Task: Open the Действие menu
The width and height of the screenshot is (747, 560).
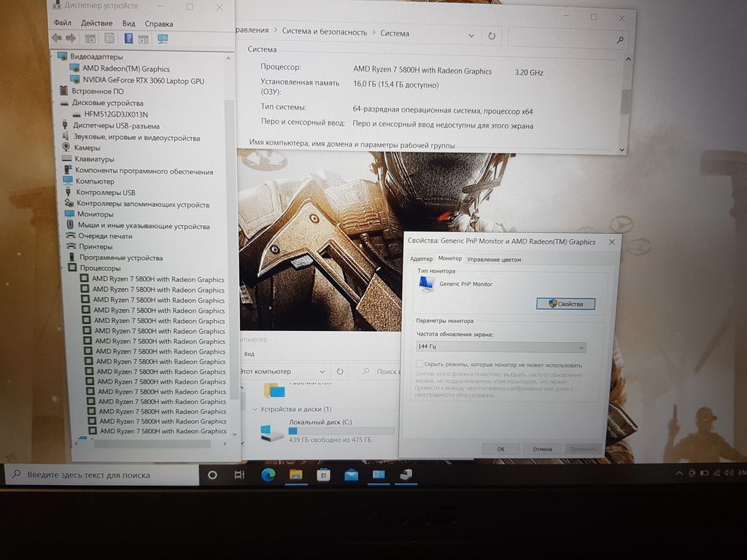Action: coord(97,23)
